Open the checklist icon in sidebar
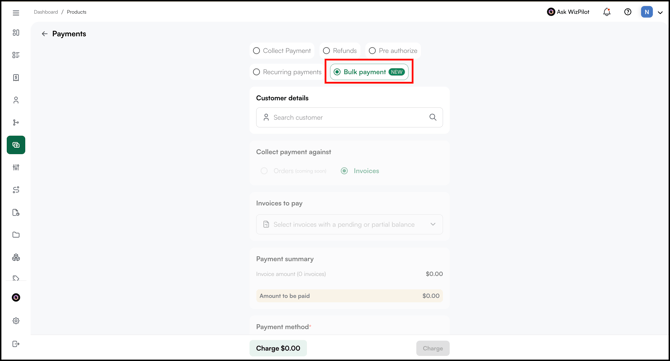 click(x=16, y=55)
